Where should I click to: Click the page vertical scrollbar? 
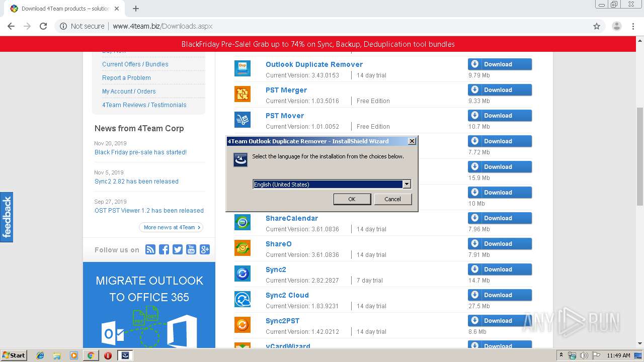pyautogui.click(x=640, y=156)
